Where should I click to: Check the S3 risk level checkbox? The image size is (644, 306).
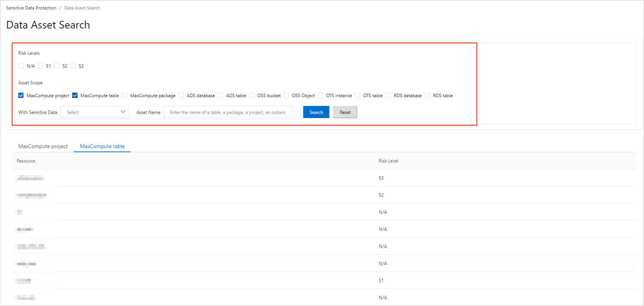point(73,66)
